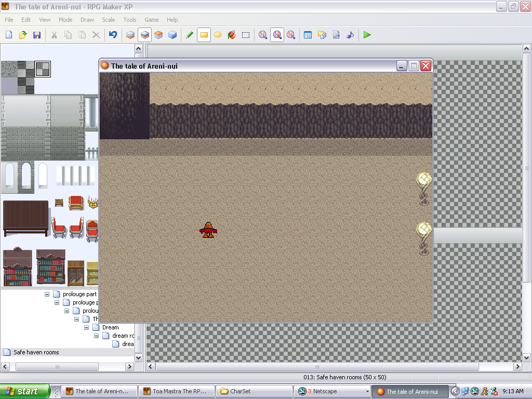The width and height of the screenshot is (532, 399).
Task: Open the Mode menu
Action: pyautogui.click(x=65, y=20)
